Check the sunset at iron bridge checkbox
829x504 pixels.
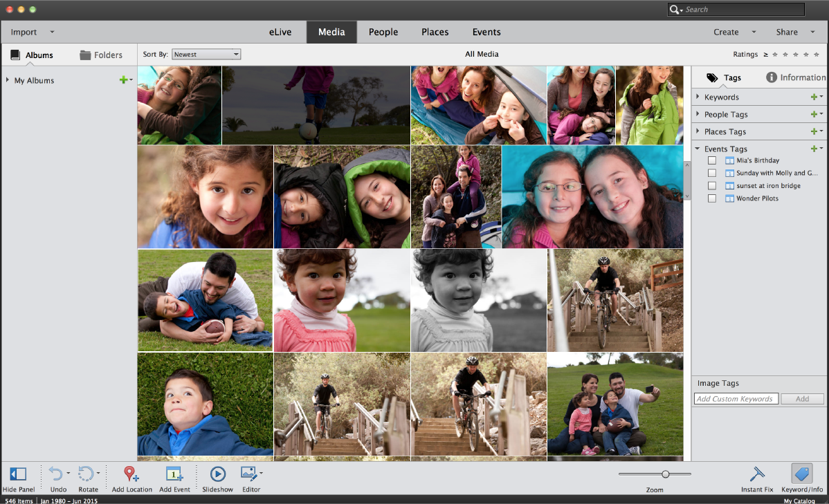click(712, 186)
